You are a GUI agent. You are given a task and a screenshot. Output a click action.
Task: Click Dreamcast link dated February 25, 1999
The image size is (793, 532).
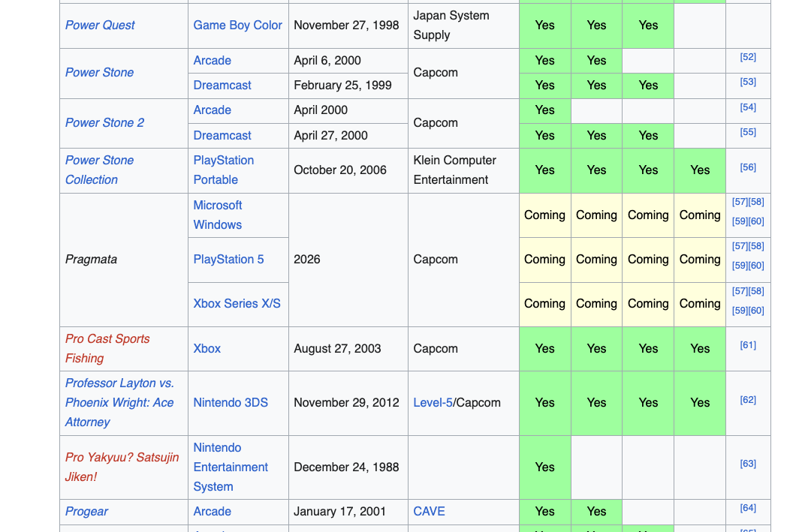click(x=222, y=86)
